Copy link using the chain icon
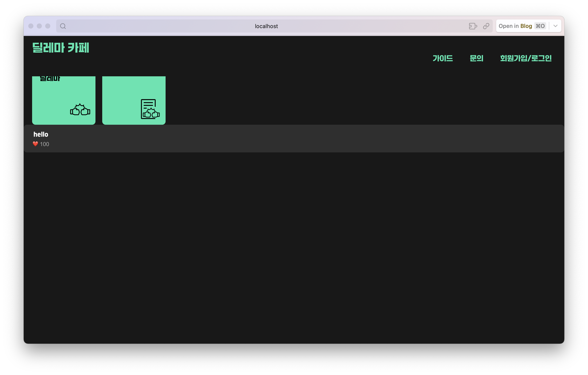 [486, 26]
